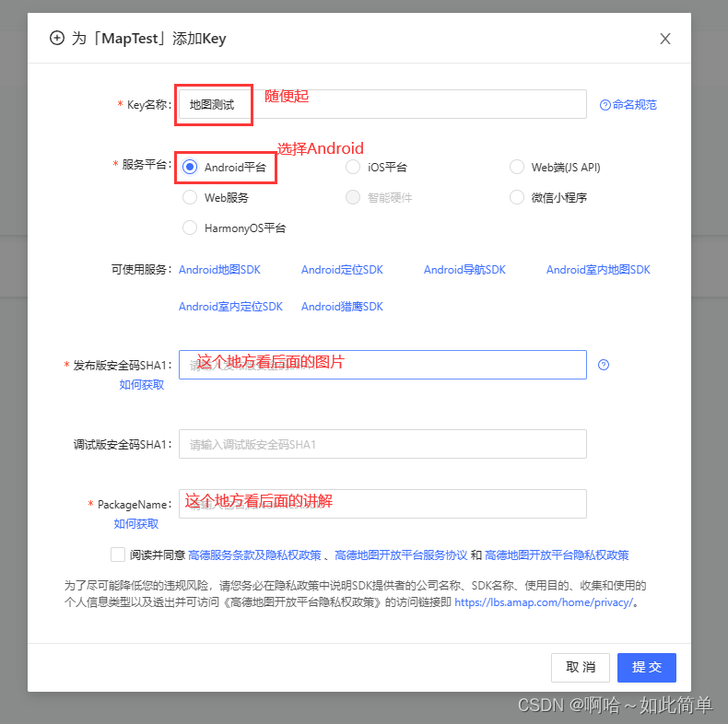Click the 发布版安全码SHA1 input field
The image size is (728, 724).
pos(382,365)
